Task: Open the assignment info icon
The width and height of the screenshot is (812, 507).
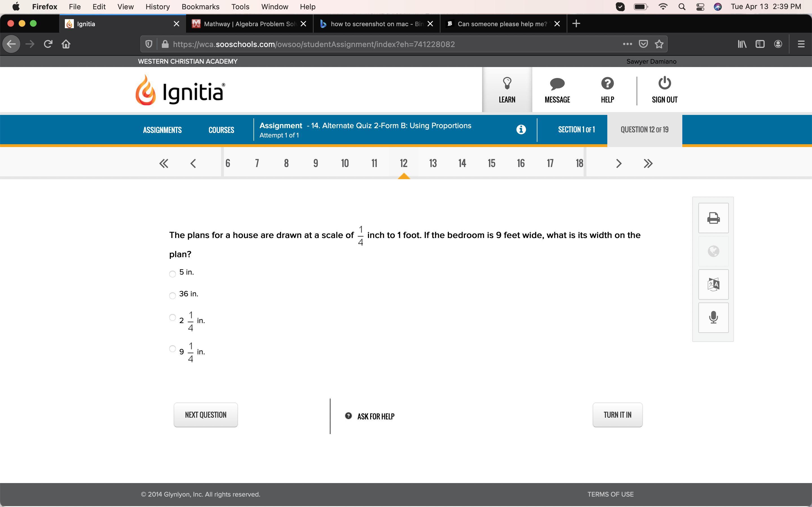Action: (x=521, y=130)
